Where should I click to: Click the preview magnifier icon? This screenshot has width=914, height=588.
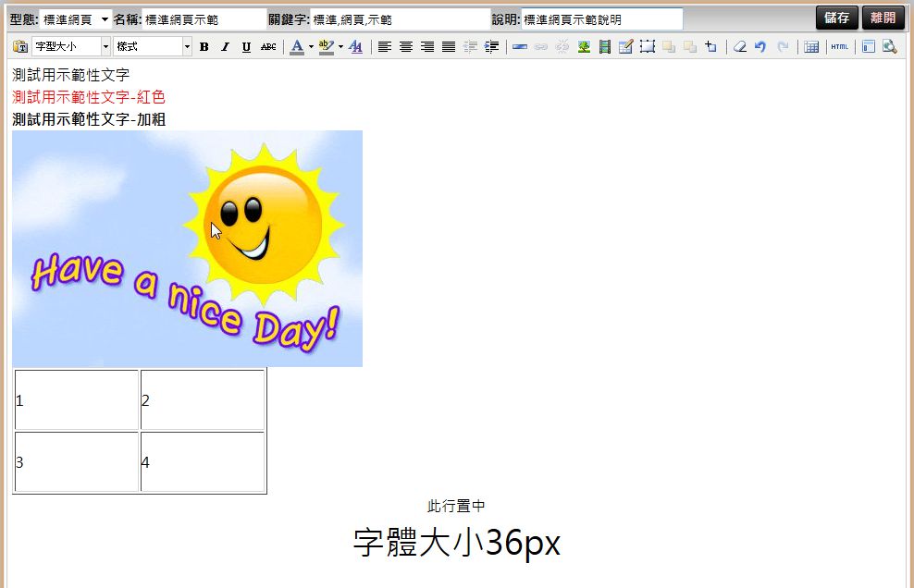point(889,47)
